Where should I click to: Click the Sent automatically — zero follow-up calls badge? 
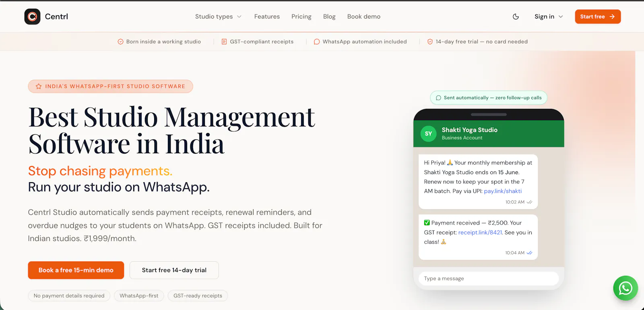(x=489, y=98)
